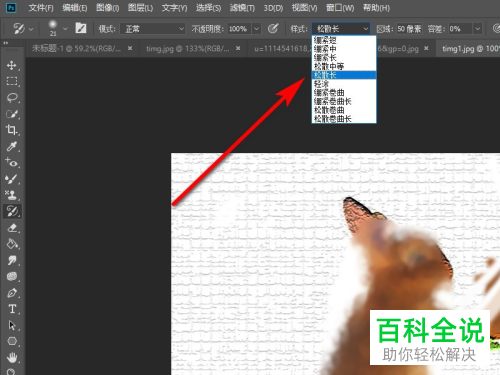
Task: Choose 松散卷曲 from the style list
Action: coord(344,110)
